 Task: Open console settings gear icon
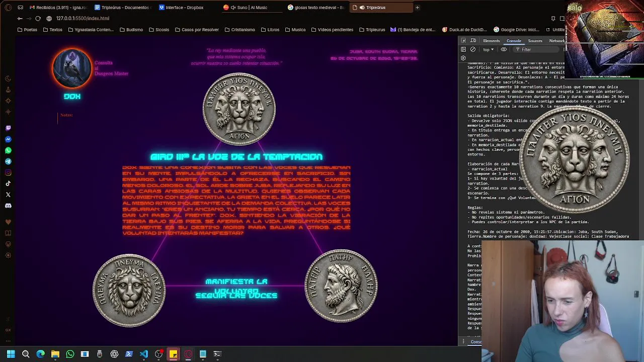pyautogui.click(x=463, y=58)
